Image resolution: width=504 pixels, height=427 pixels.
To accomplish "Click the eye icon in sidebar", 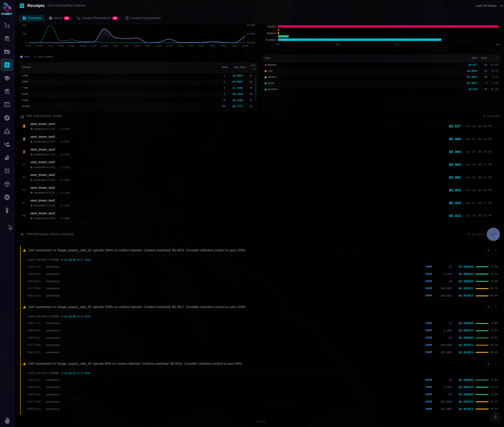I will (7, 197).
